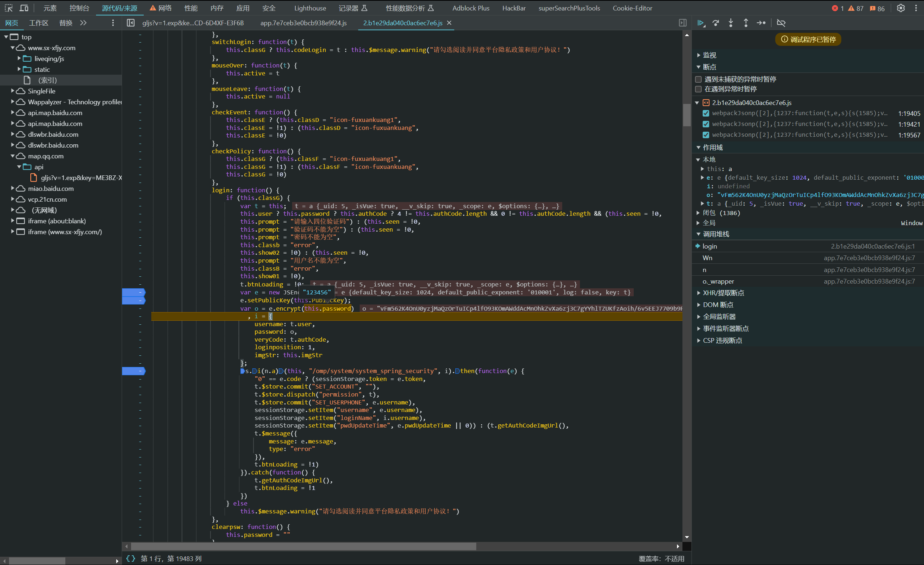Expand the static folder
The width and height of the screenshot is (924, 565).
(x=19, y=69)
